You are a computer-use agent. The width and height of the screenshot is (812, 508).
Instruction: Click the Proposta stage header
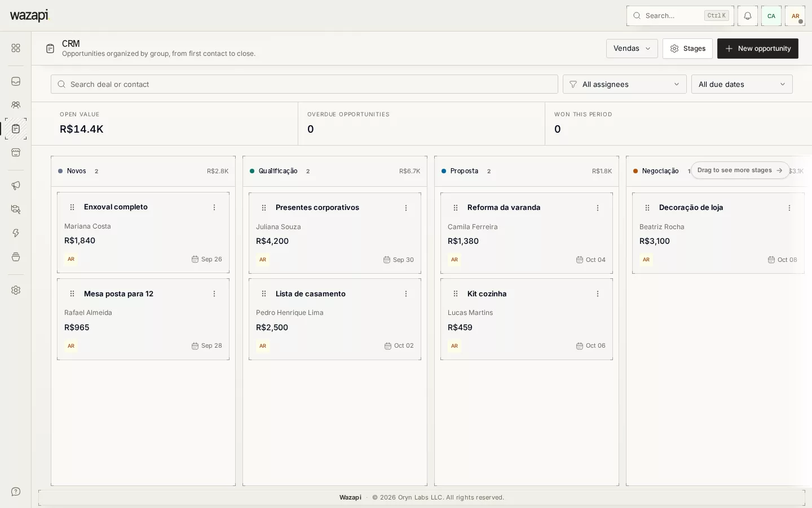(527, 171)
